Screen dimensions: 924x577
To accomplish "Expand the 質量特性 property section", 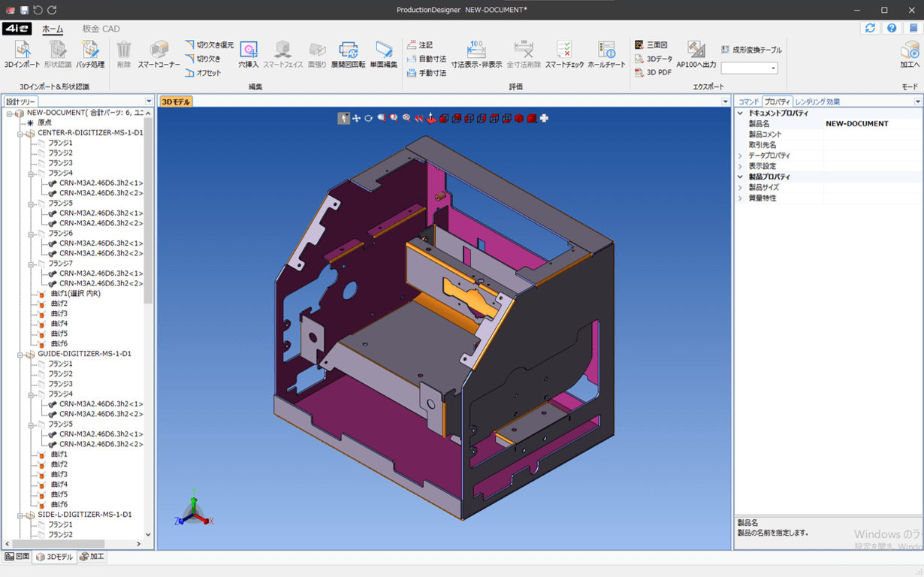I will point(741,198).
